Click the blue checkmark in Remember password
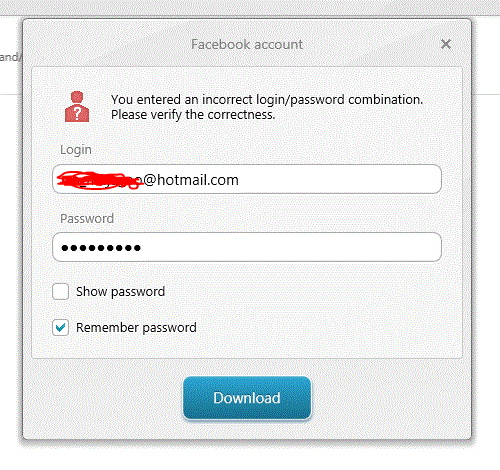Image resolution: width=500 pixels, height=470 pixels. pos(61,328)
